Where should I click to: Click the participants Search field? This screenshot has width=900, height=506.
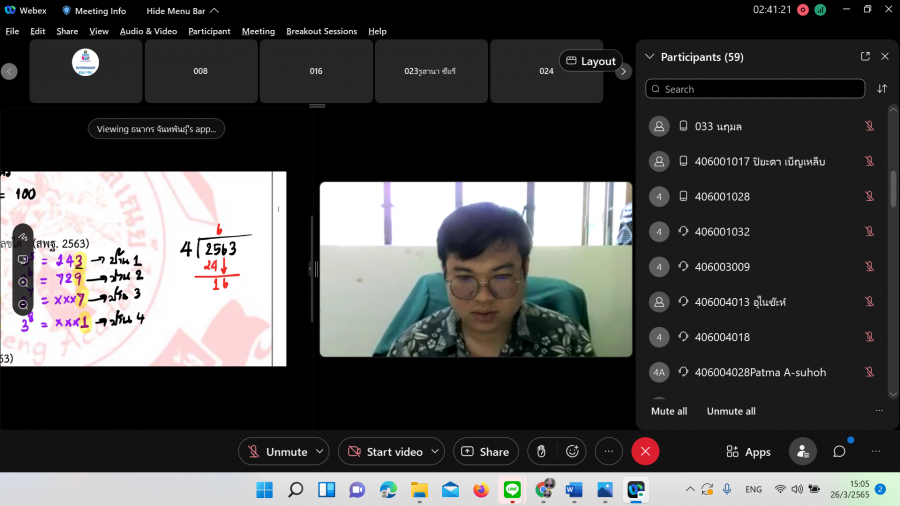click(x=755, y=89)
